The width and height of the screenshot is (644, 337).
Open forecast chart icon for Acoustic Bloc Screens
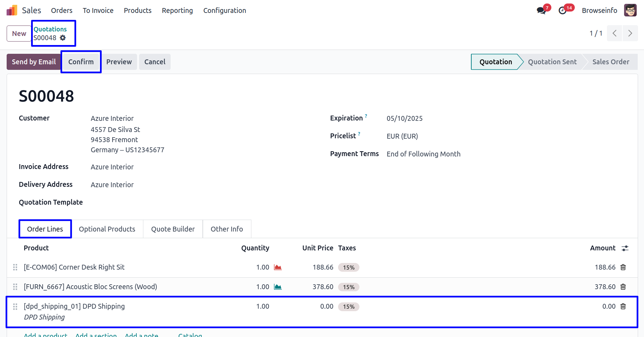click(278, 287)
